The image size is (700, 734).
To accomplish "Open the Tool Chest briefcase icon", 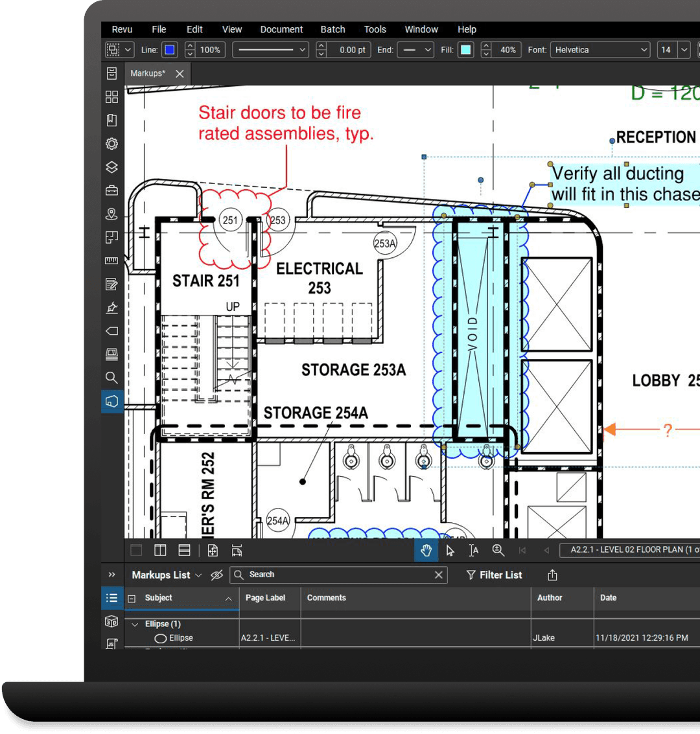I will [x=111, y=190].
